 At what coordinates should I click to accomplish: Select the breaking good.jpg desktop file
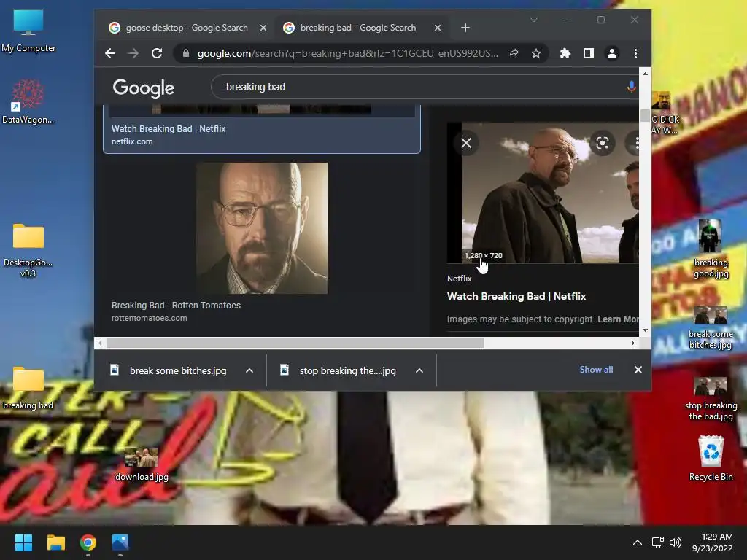pos(711,249)
